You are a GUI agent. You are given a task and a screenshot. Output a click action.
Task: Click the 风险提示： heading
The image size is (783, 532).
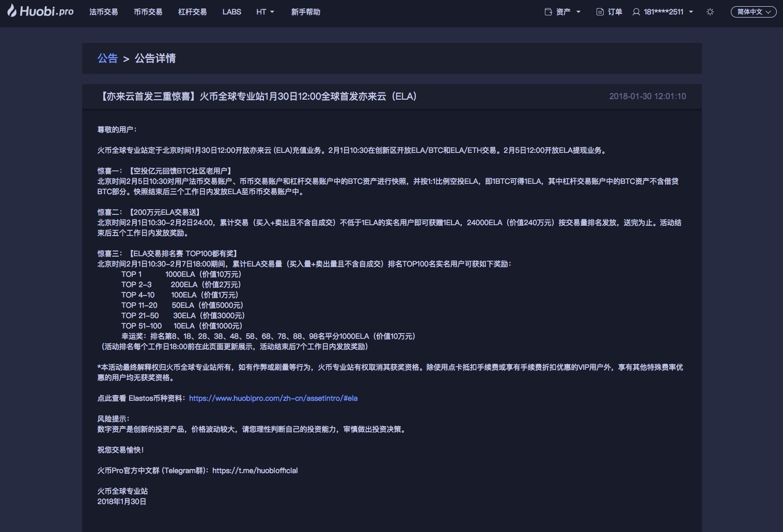click(114, 419)
